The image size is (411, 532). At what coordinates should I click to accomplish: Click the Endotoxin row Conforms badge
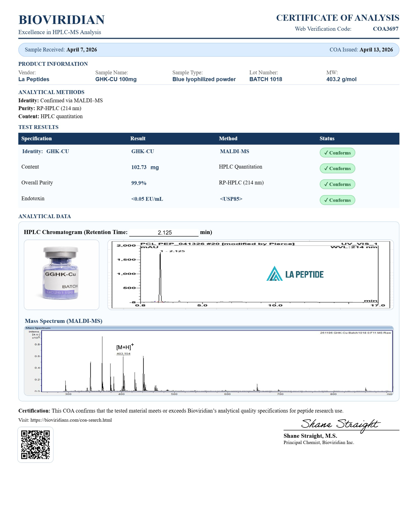point(337,200)
